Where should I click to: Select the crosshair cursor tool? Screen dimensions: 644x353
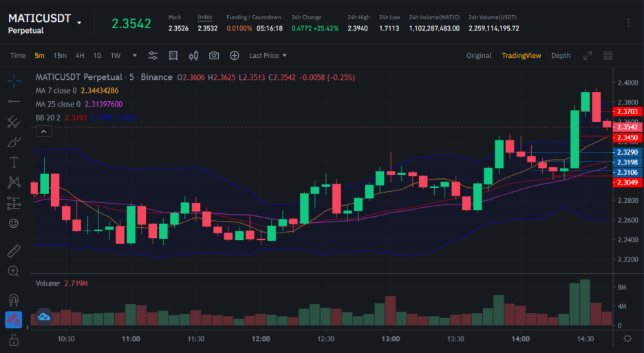(x=14, y=81)
